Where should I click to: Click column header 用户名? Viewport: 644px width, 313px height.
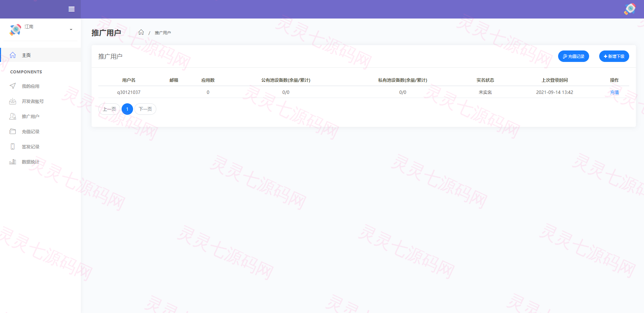pyautogui.click(x=129, y=80)
